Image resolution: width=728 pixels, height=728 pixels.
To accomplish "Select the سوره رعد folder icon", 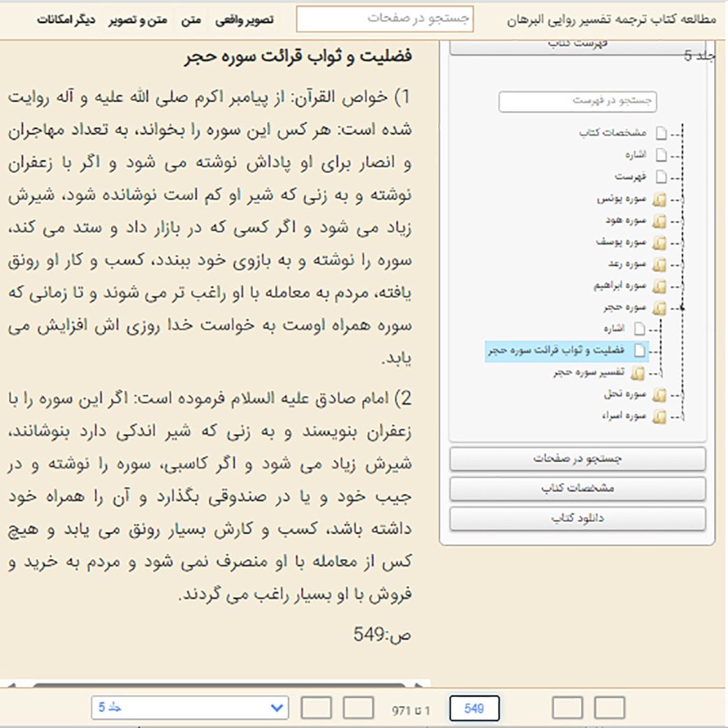I will 660,265.
